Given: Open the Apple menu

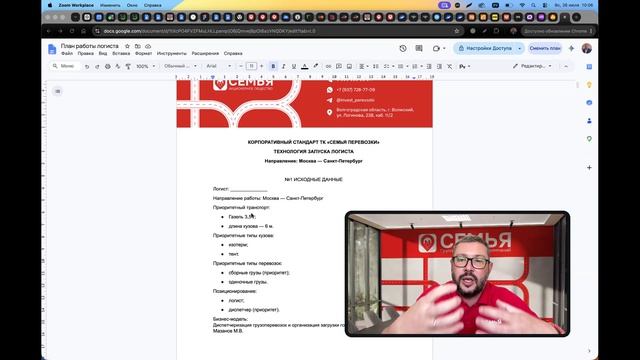Looking at the screenshot, I should pyautogui.click(x=50, y=5).
